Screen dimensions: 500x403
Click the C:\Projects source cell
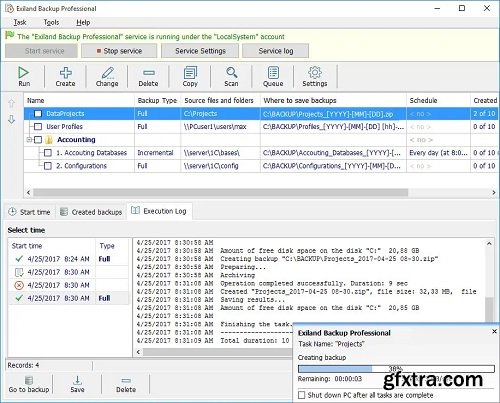[220, 114]
